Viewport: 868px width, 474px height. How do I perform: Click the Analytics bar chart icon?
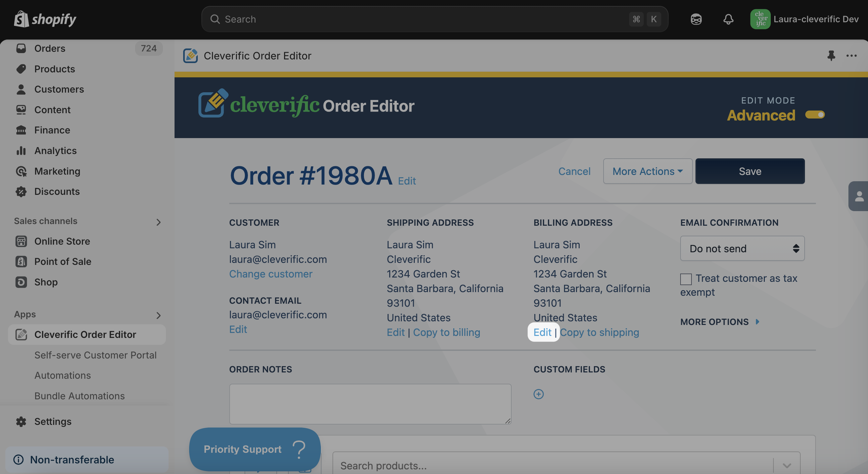(x=21, y=151)
